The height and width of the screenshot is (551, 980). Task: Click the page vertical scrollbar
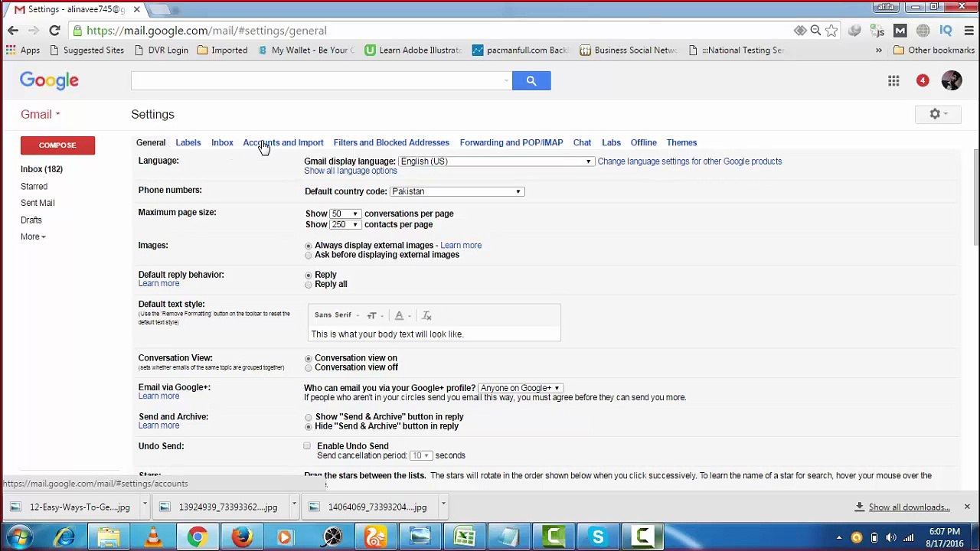click(975, 197)
